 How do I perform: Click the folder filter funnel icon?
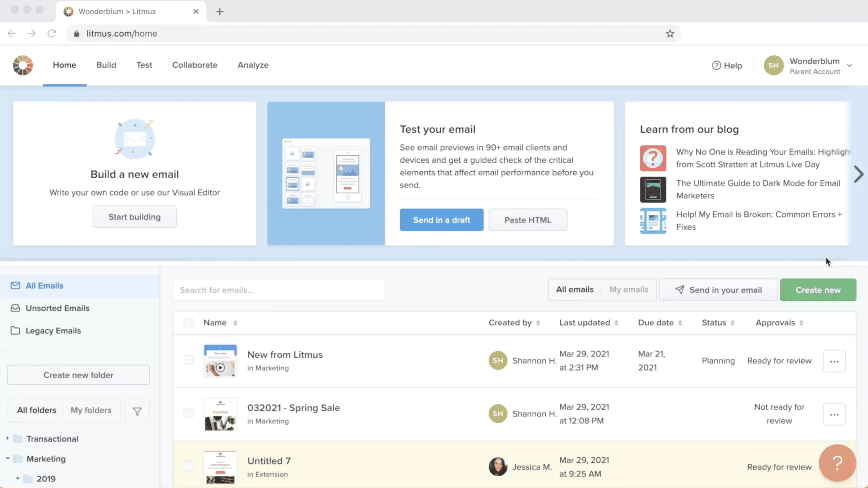tap(137, 411)
